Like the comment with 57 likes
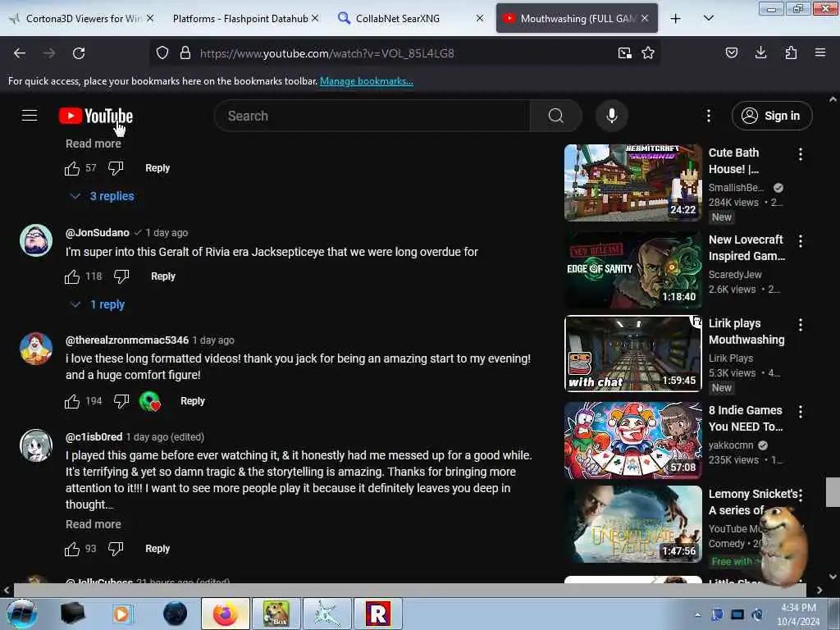 [72, 168]
